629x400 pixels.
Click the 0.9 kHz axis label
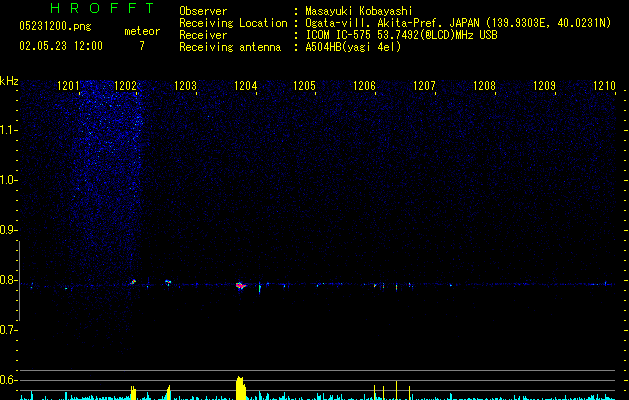[x=8, y=230]
